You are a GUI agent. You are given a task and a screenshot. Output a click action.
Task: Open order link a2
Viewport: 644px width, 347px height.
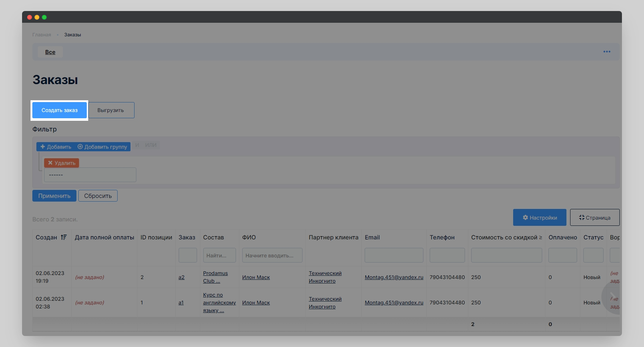pos(181,277)
